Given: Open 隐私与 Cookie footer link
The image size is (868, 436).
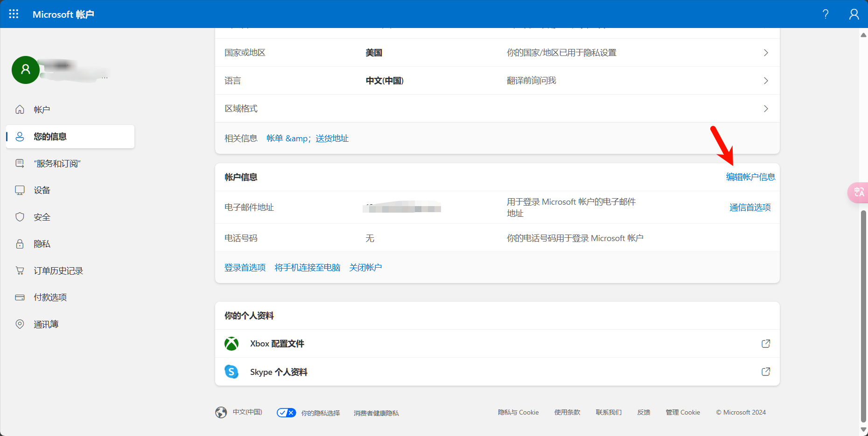Looking at the screenshot, I should (518, 413).
